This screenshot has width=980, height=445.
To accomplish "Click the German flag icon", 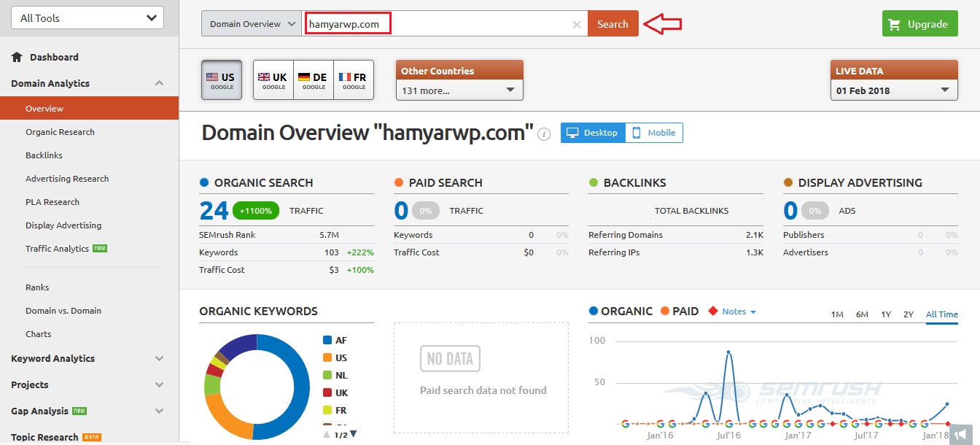I will click(x=304, y=77).
